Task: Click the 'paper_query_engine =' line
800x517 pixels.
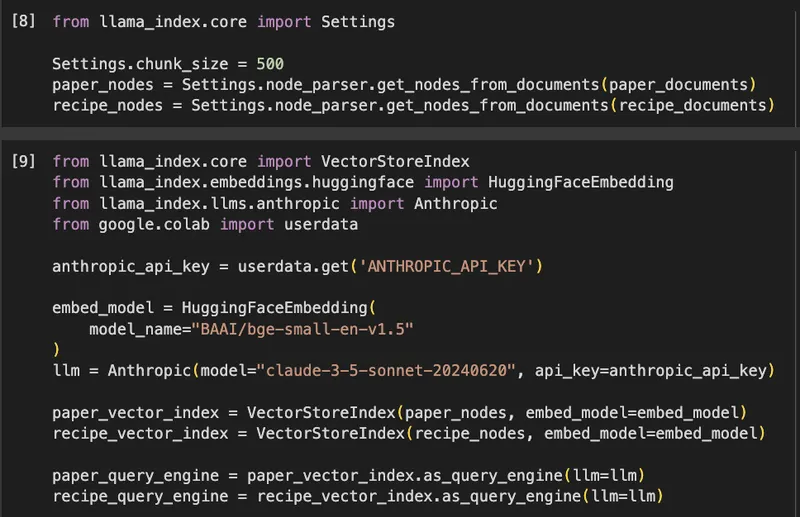Action: (348, 475)
